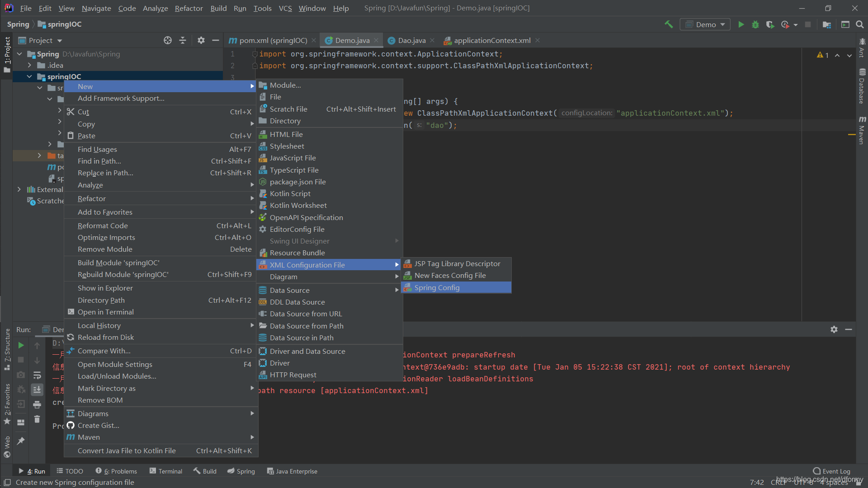Open Project Structure icon in toolbar

point(827,24)
